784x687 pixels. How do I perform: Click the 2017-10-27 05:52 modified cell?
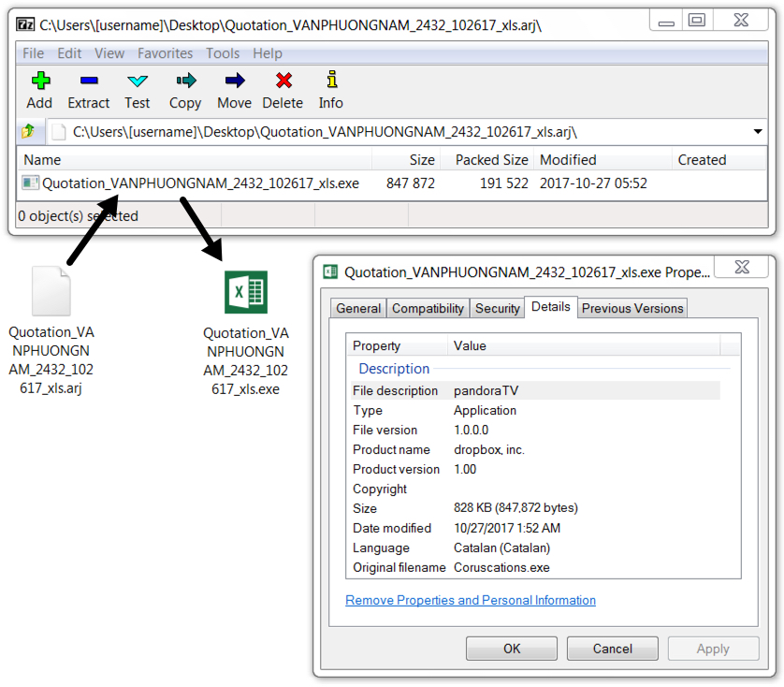tap(593, 183)
